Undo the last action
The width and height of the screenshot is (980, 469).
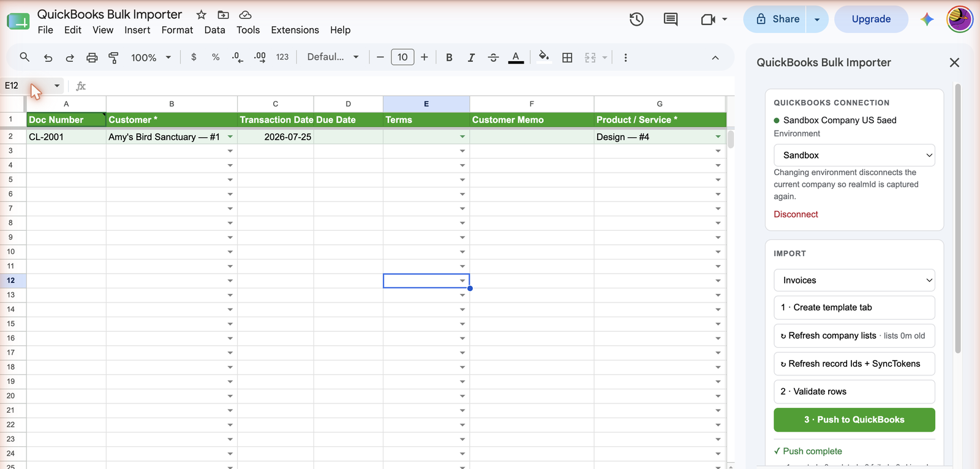(x=48, y=58)
